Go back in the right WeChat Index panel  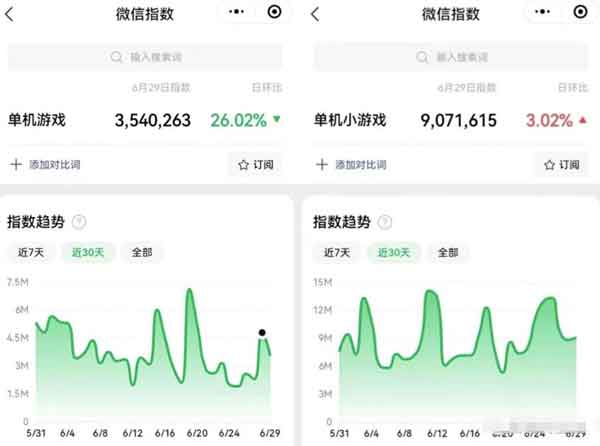[x=315, y=15]
